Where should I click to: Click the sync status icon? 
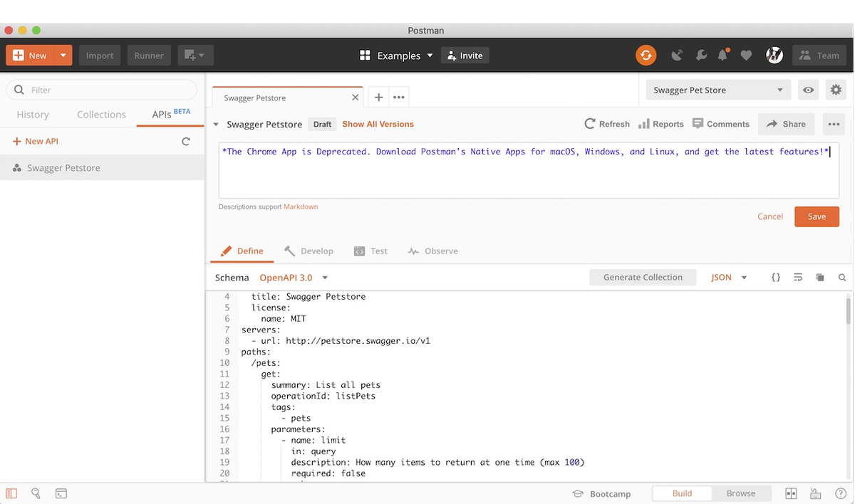(646, 56)
